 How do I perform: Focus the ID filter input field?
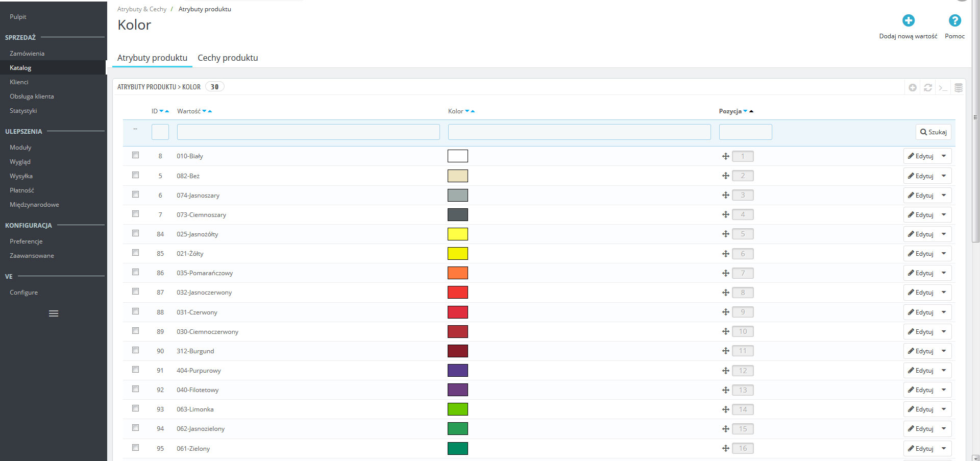[160, 132]
